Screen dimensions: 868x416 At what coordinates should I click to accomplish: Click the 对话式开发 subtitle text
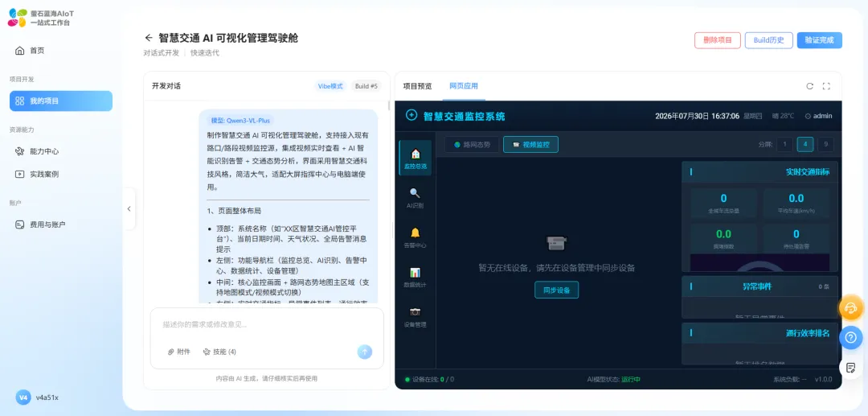[161, 53]
